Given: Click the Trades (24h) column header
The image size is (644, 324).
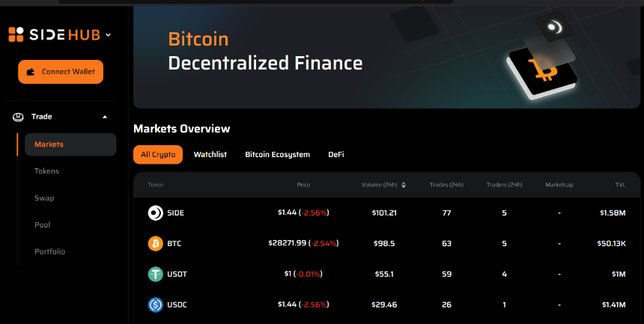Looking at the screenshot, I should tap(446, 185).
